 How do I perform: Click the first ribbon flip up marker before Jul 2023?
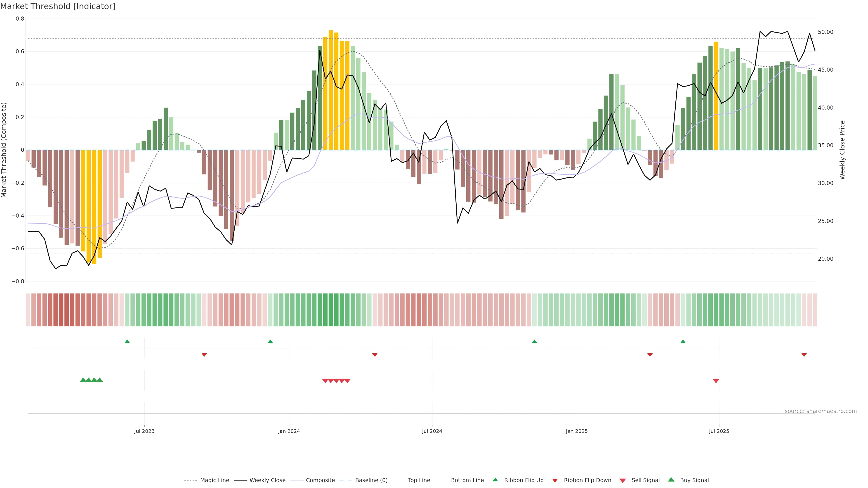(127, 342)
